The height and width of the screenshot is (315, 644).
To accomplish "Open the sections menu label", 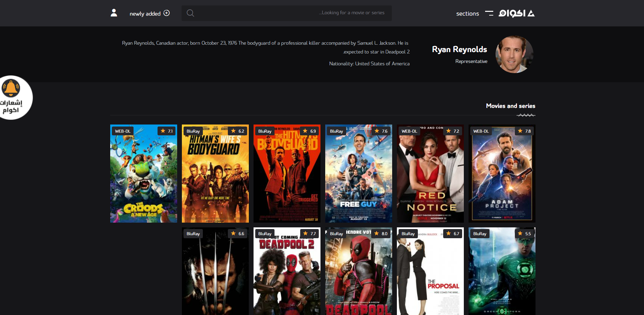I will (468, 14).
